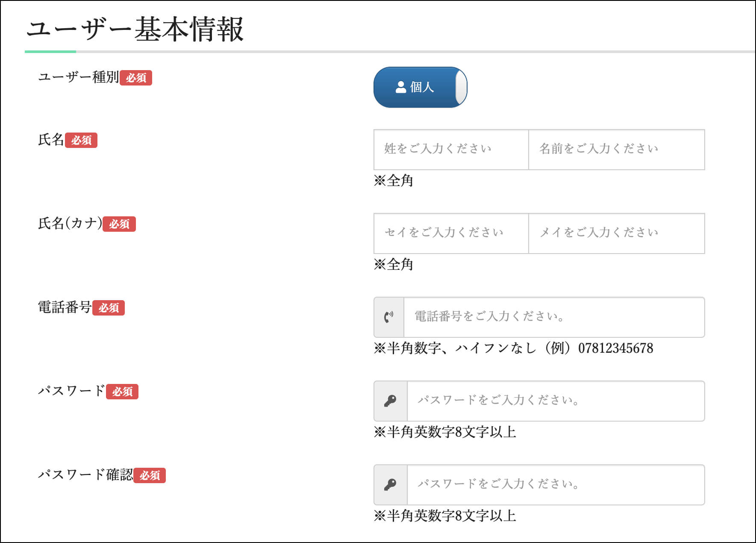
Task: Click the 氏名(カナ) label
Action: (70, 223)
